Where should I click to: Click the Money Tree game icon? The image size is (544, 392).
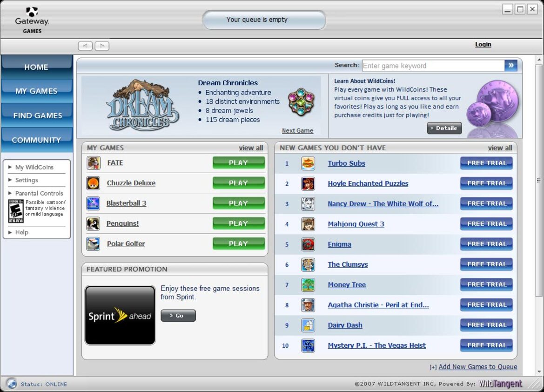[308, 285]
